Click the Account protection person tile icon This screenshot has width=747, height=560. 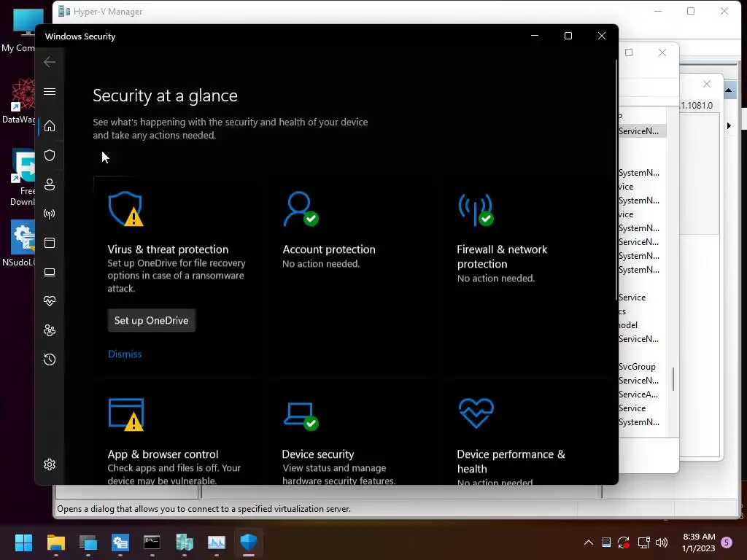click(301, 209)
